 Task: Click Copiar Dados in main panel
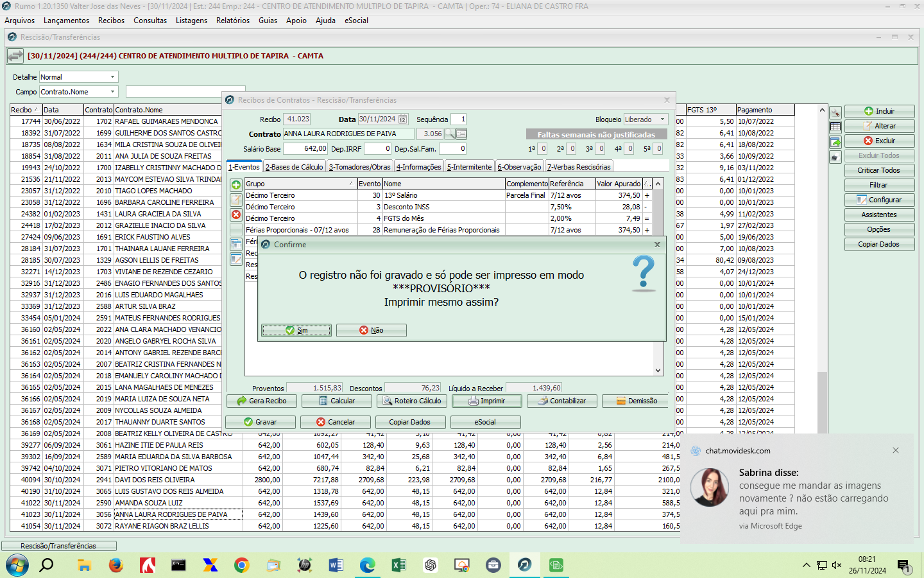click(879, 244)
